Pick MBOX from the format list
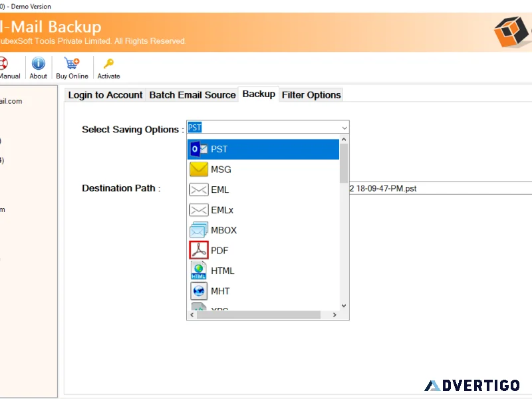 263,230
